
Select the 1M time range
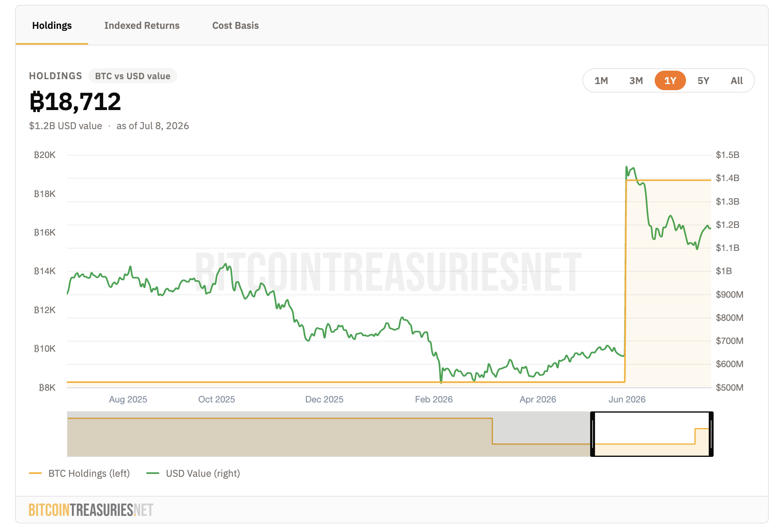click(601, 80)
